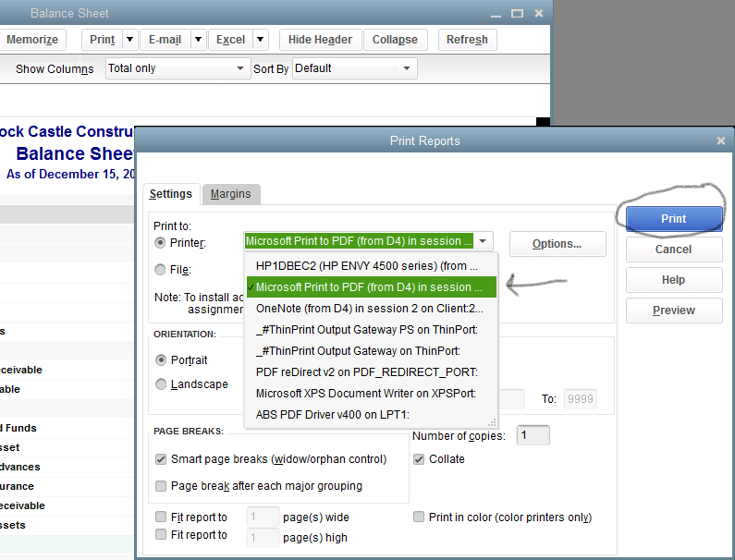Screen dimensions: 735x560
Task: Choose _#ThinPrint Output Gateway on ThinPort entry
Action: 371,350
